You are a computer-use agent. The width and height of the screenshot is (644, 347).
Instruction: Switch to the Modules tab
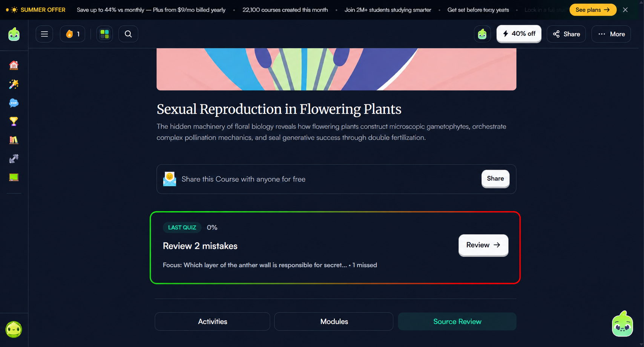[334, 321]
